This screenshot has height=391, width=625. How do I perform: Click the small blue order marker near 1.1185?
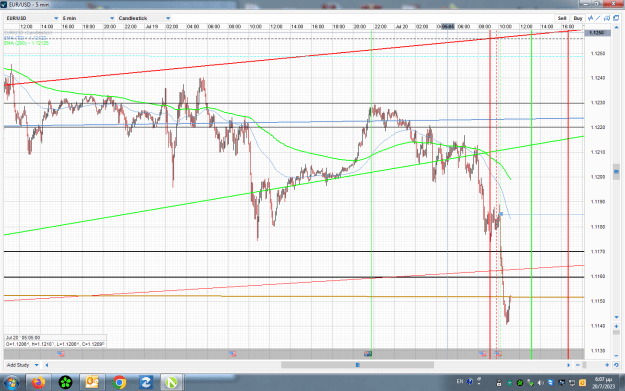[x=501, y=214]
